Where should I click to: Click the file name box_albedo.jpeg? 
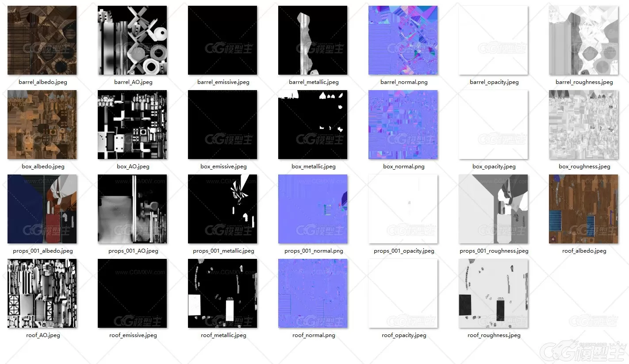[x=43, y=167]
